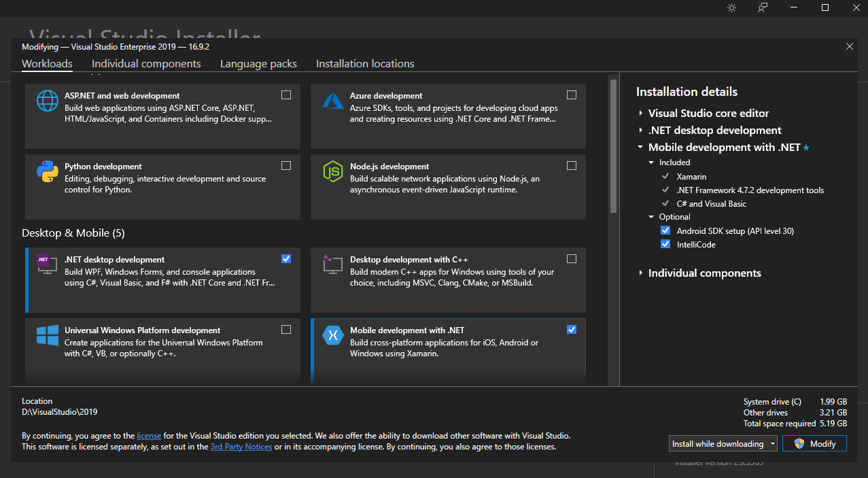Switch to the Workloads tab

pos(47,63)
